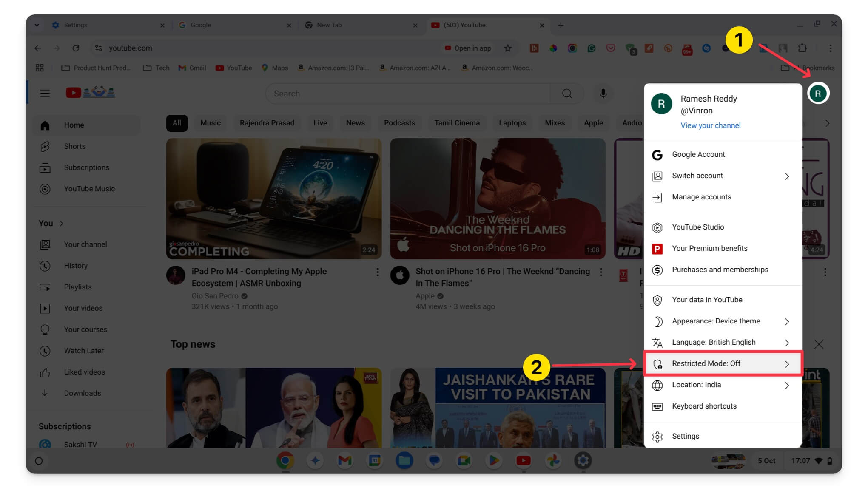Screen dimensions: 868x488
Task: Expand the You section
Action: (x=51, y=224)
